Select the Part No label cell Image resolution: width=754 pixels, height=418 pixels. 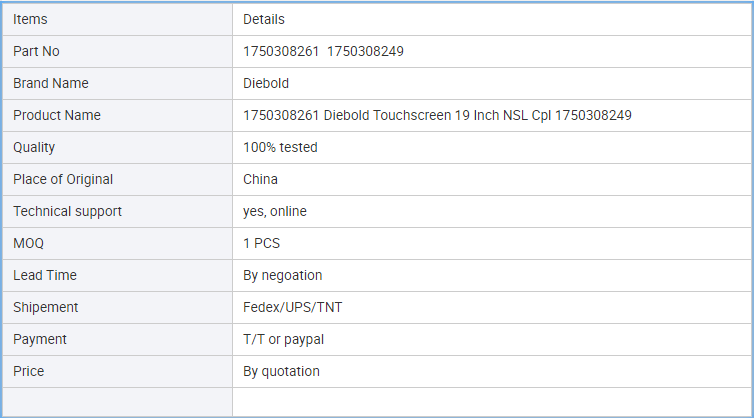[x=117, y=51]
